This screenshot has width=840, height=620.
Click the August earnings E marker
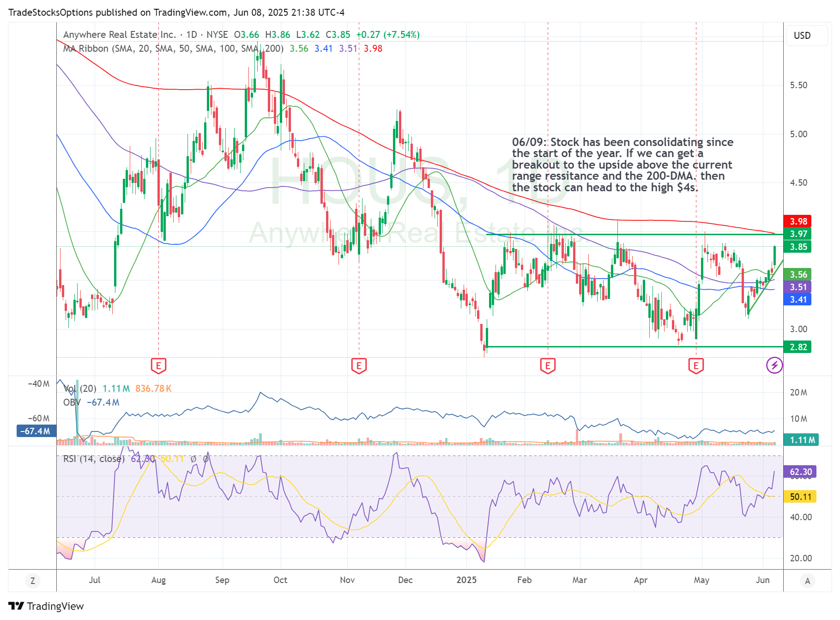pyautogui.click(x=158, y=365)
